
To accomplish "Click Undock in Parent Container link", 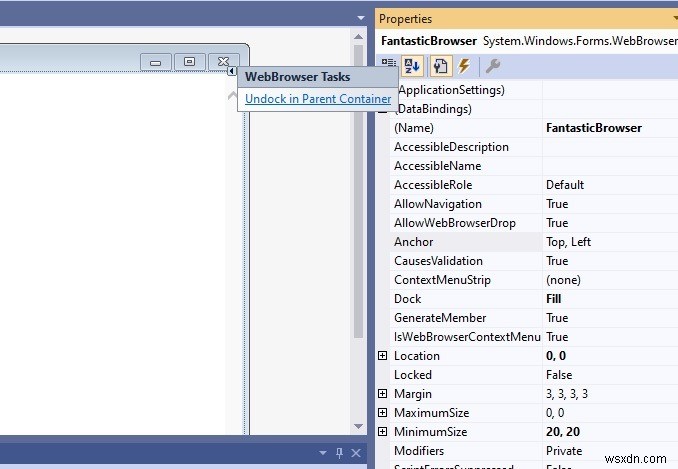I will [x=318, y=99].
